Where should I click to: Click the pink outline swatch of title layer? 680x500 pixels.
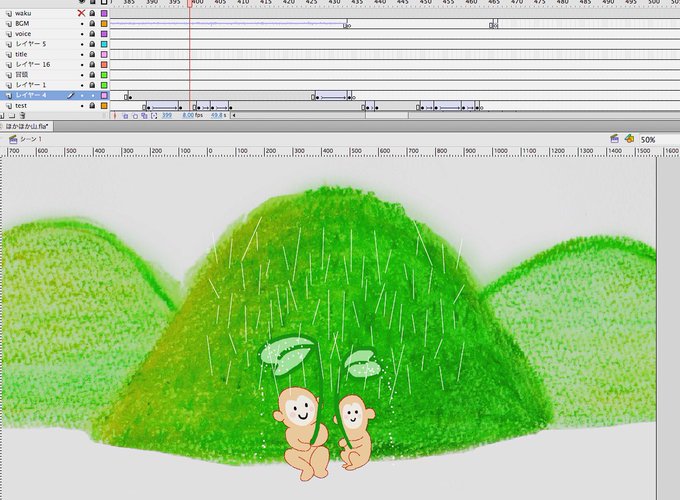(x=104, y=54)
